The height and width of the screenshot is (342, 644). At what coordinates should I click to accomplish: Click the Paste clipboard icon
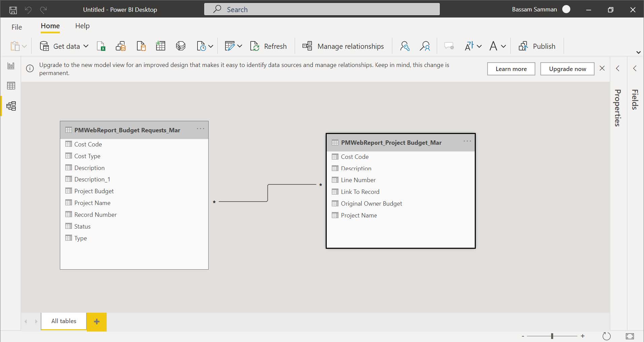(15, 46)
